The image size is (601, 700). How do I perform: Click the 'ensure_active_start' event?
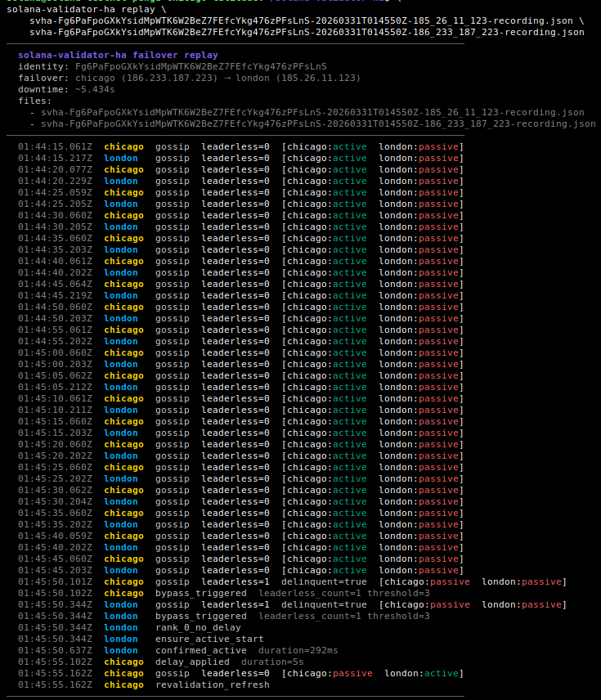[x=209, y=639]
